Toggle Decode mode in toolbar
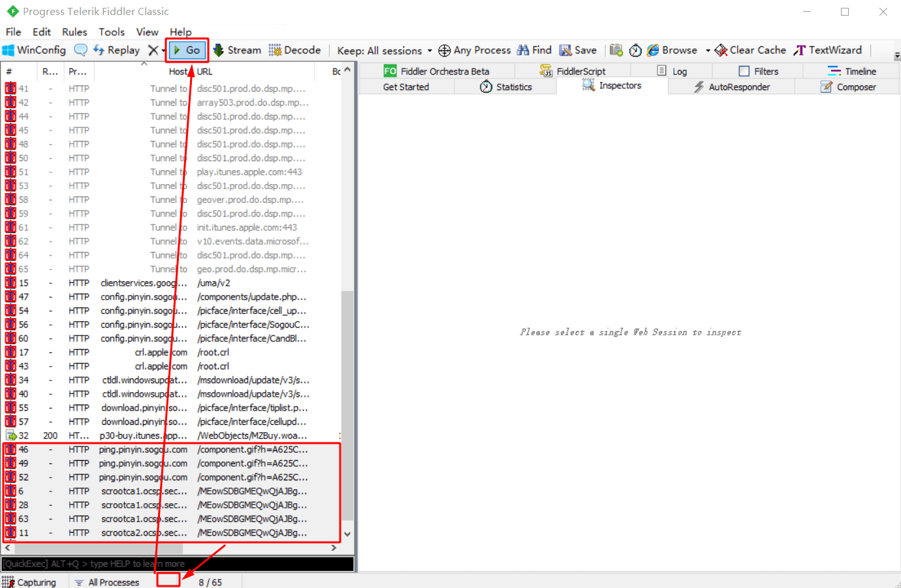Screen dimensions: 901x588 295,50
